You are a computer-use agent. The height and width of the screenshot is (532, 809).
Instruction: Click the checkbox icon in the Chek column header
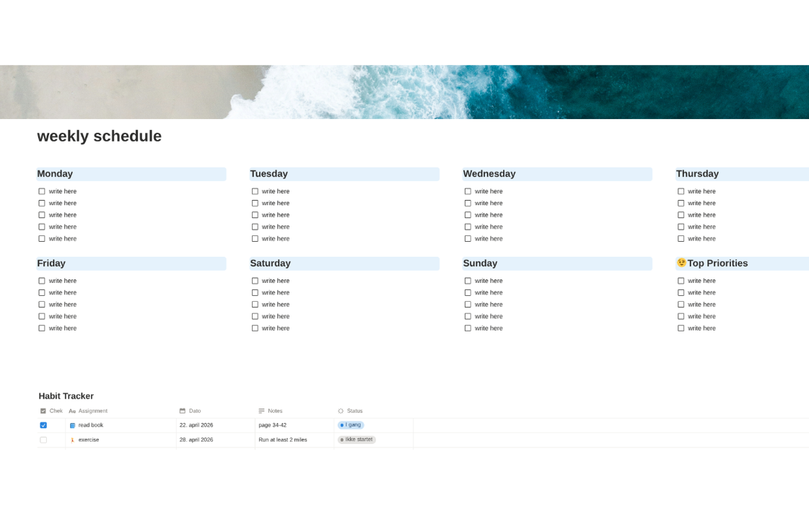click(x=43, y=411)
